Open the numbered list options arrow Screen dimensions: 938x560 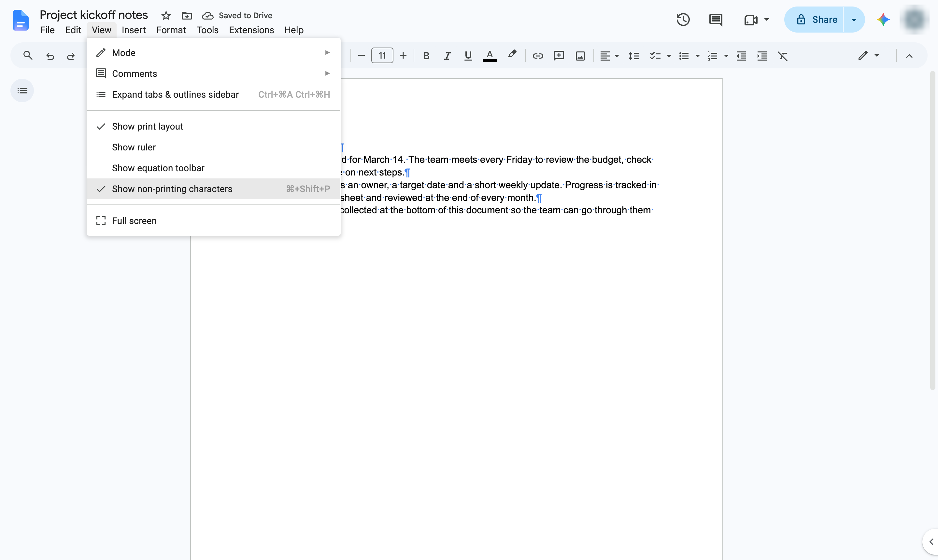click(x=726, y=56)
